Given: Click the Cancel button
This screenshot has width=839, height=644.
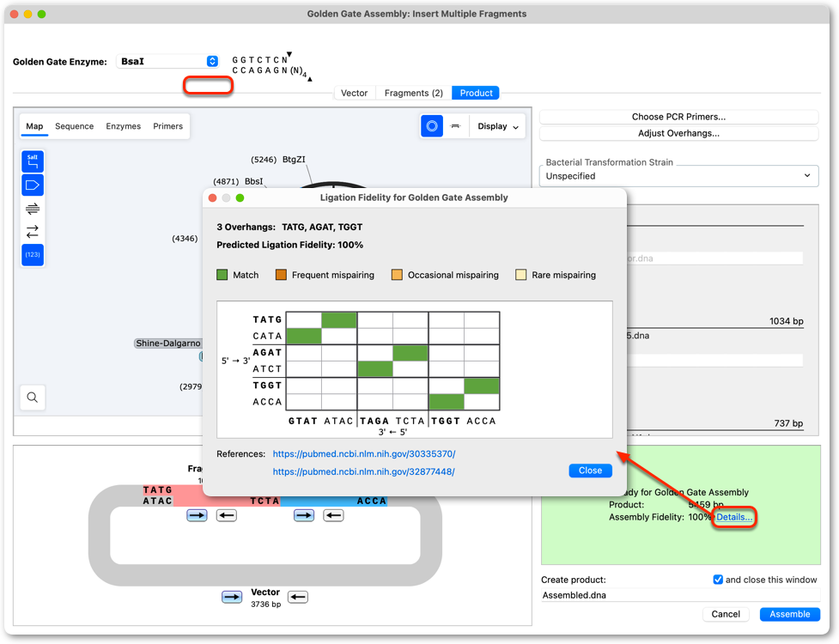Looking at the screenshot, I should pos(726,614).
